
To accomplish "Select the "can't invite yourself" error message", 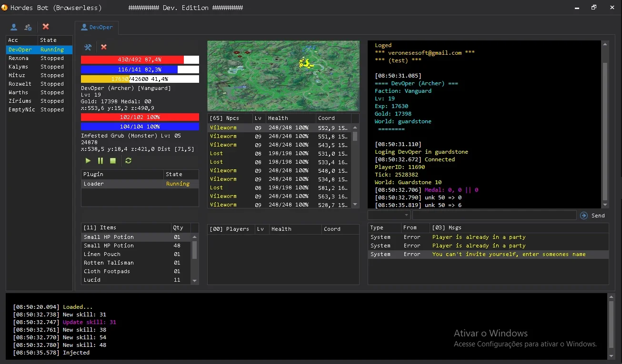I will tap(488, 254).
